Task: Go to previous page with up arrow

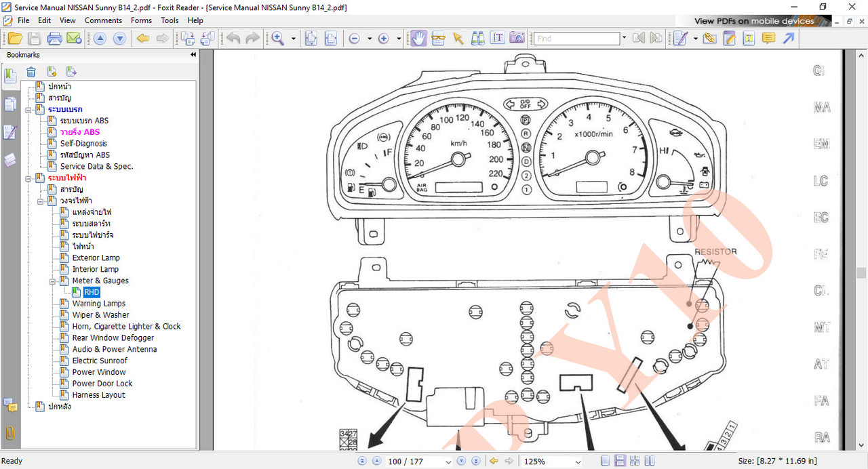Action: [100, 39]
